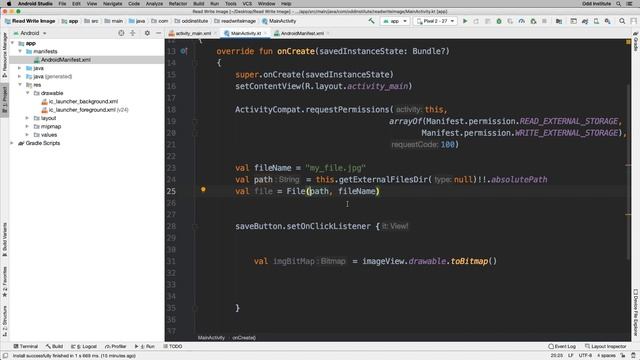
Task: Open the Structure side tab
Action: 4,321
